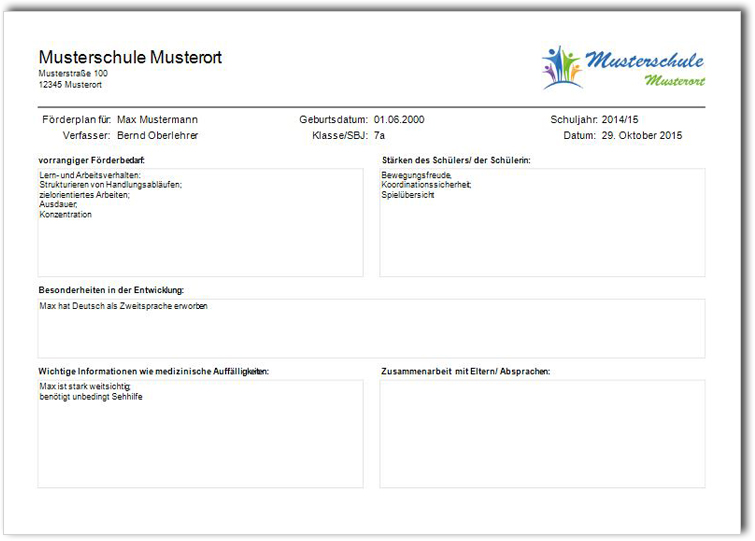Click the heading 'Stärken des Schülers/ der Schülerin:'

[x=456, y=160]
